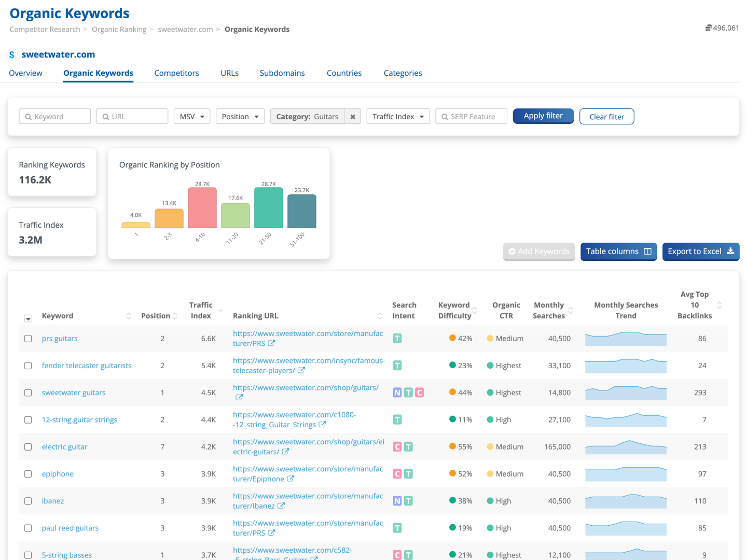Click T intent badge in epiphone row
Viewport: 747px width, 560px height.
tap(409, 474)
